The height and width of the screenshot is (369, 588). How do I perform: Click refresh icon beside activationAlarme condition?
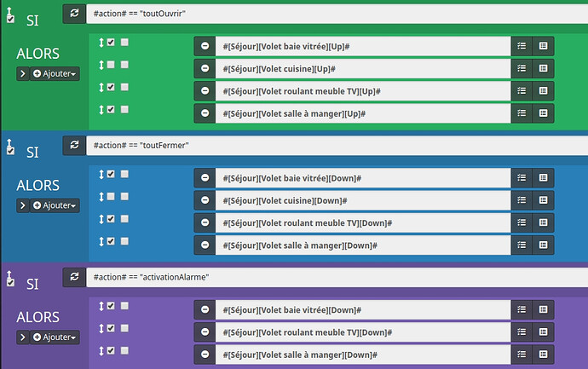[x=74, y=277]
